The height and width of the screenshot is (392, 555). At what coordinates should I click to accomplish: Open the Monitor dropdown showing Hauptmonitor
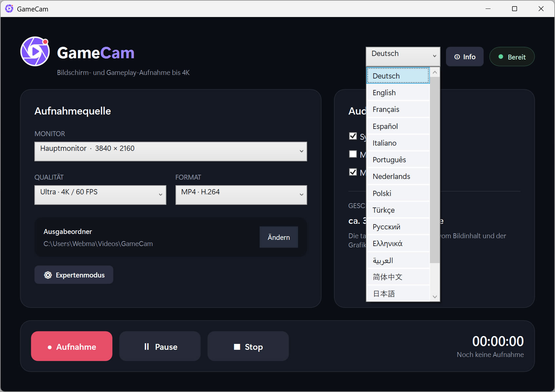pos(171,151)
